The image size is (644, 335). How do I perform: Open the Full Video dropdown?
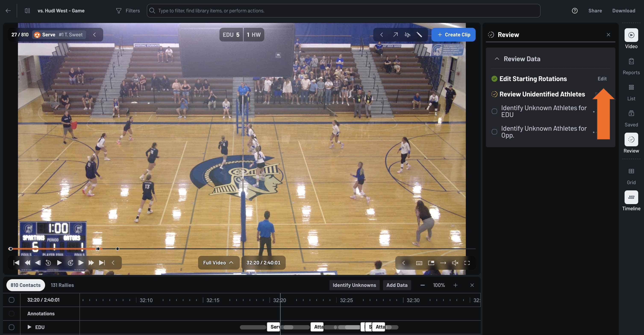click(219, 263)
